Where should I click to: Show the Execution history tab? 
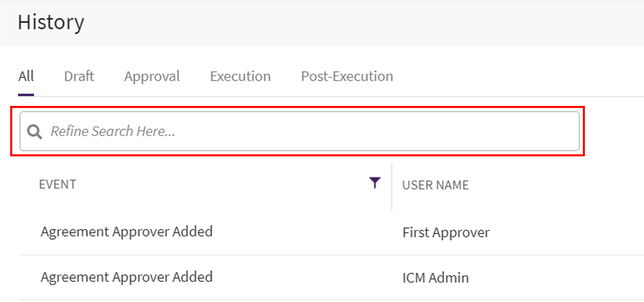click(x=240, y=76)
